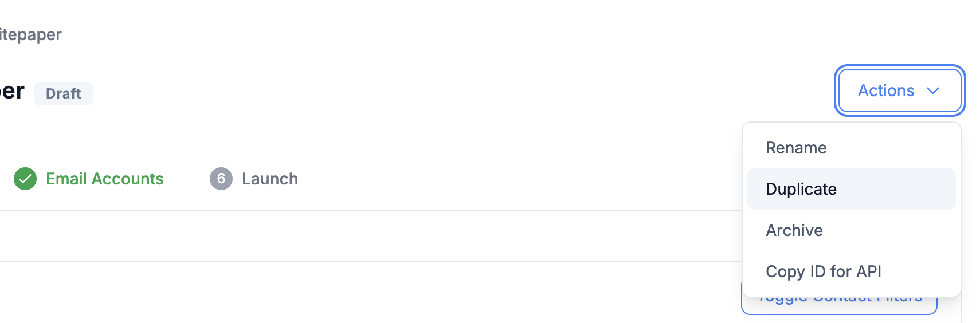
Task: Click the gray step 6 circle icon
Action: point(221,179)
